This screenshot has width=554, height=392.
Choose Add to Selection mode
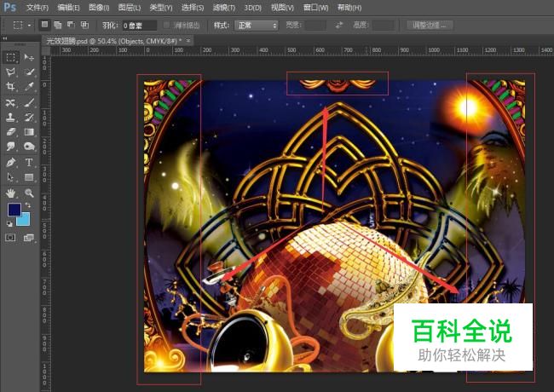tap(58, 25)
